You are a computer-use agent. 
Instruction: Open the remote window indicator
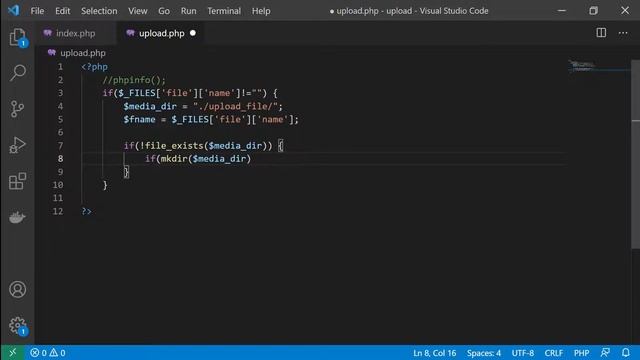pyautogui.click(x=12, y=353)
